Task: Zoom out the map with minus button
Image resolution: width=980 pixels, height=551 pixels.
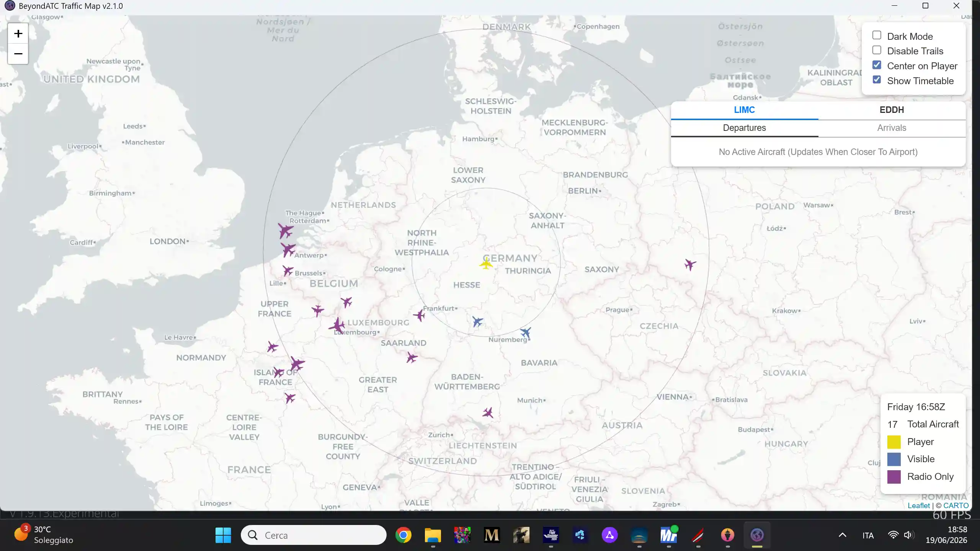Action: coord(18,54)
